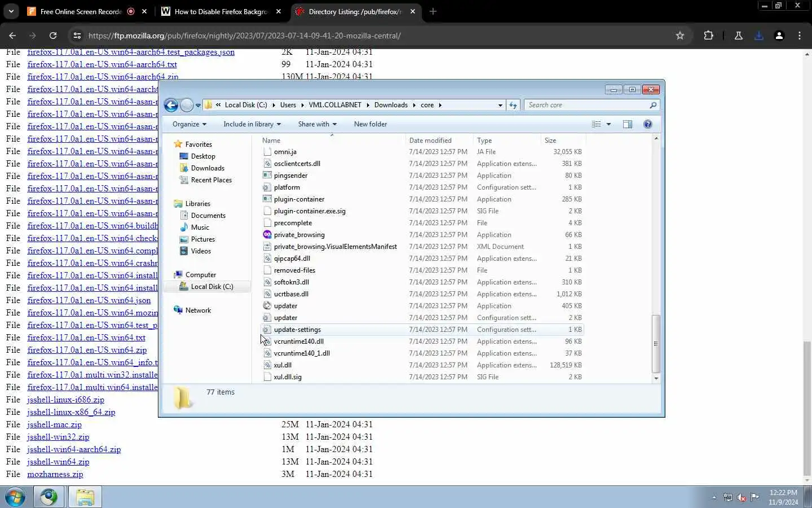
Task: Select Music library
Action: [200, 227]
